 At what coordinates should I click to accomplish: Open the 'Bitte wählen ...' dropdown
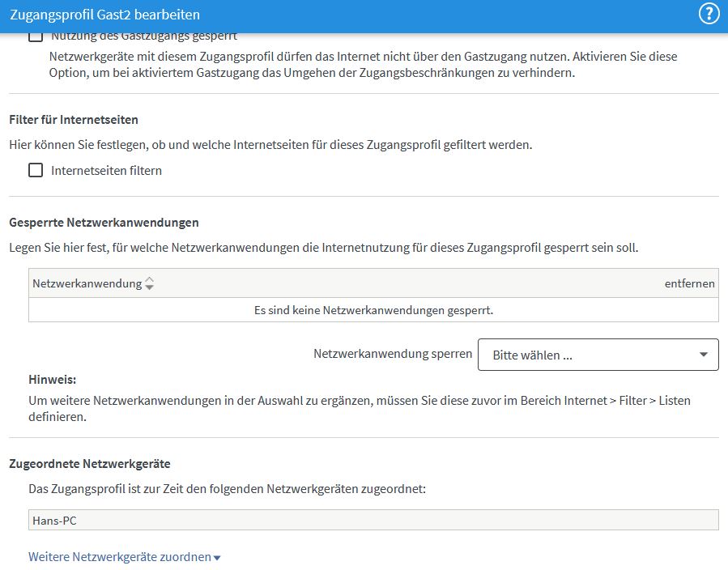click(598, 355)
